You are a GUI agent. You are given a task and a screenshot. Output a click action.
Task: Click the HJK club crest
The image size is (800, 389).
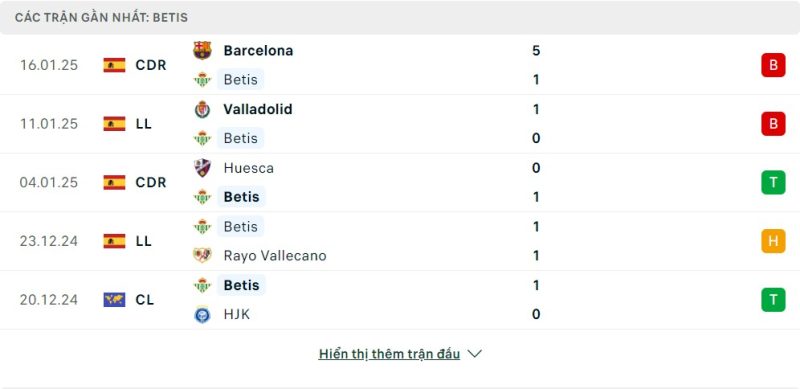(x=203, y=314)
